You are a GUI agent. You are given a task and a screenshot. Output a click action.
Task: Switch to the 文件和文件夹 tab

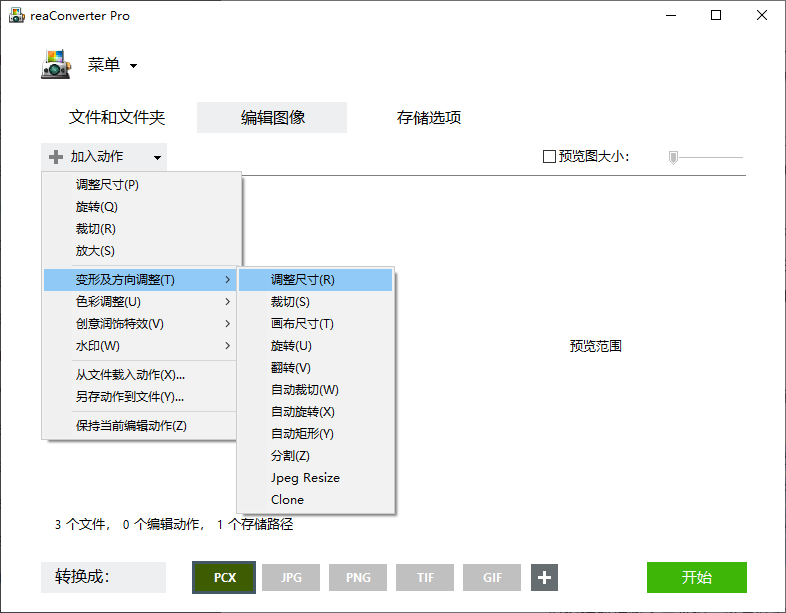[x=117, y=117]
